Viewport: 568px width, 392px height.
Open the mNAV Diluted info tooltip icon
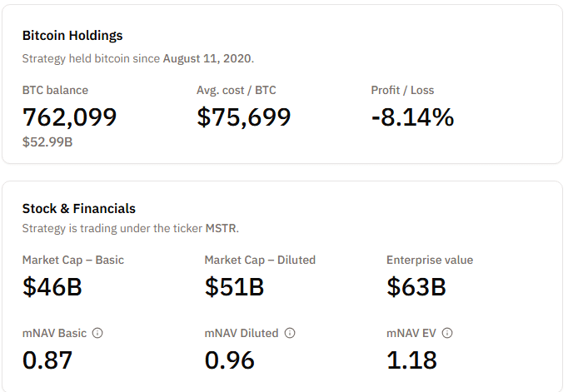(290, 333)
